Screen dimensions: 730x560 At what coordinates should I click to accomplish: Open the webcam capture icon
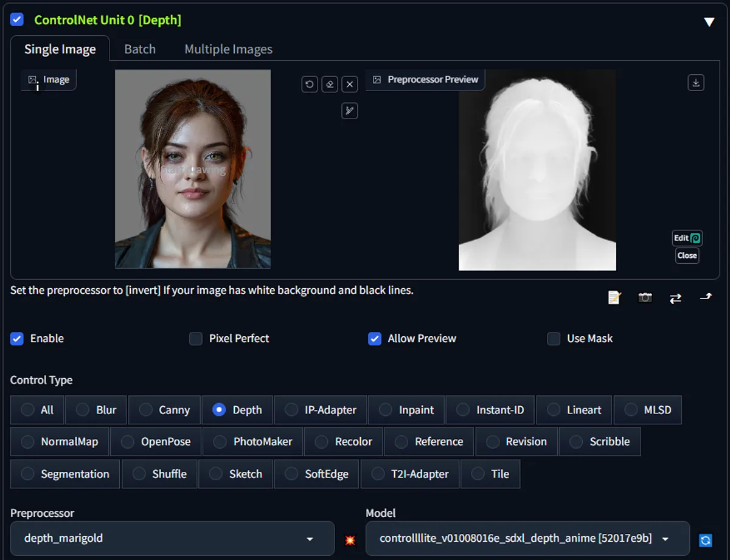645,297
